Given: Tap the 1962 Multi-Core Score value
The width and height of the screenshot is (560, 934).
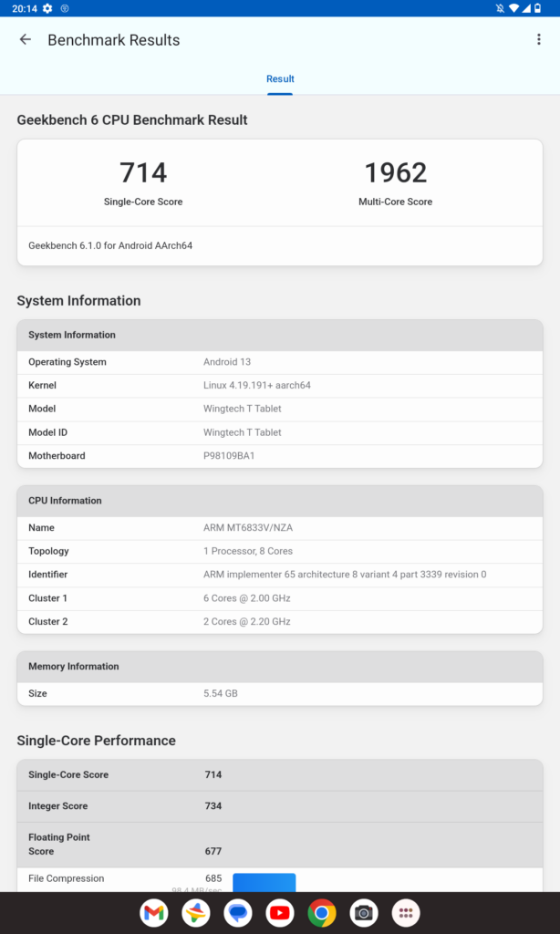Looking at the screenshot, I should pyautogui.click(x=395, y=172).
